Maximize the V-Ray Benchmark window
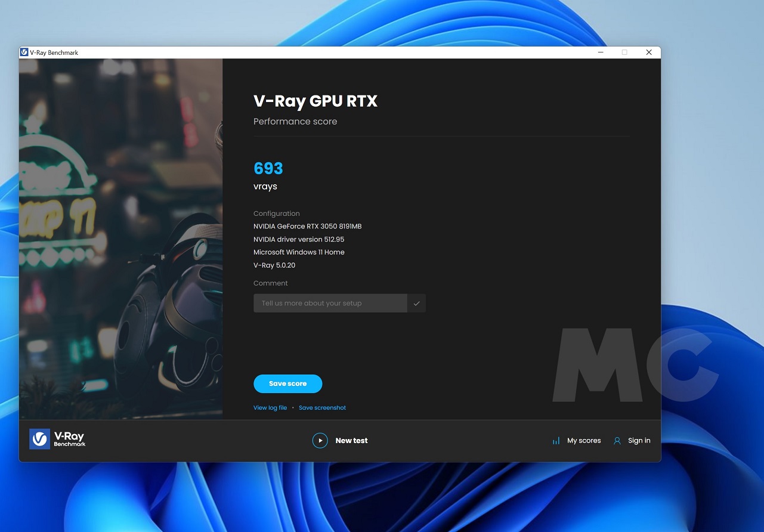Screen dimensions: 764x532 point(624,52)
